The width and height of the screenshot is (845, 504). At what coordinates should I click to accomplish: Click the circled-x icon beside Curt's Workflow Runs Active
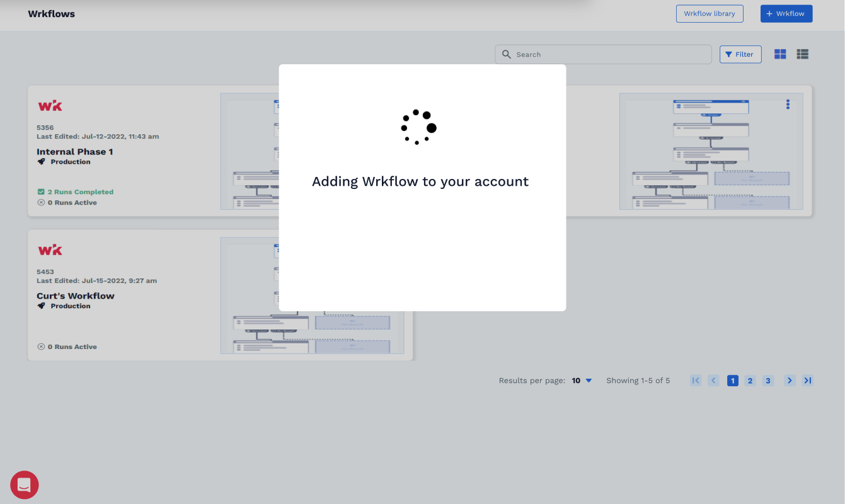[41, 347]
